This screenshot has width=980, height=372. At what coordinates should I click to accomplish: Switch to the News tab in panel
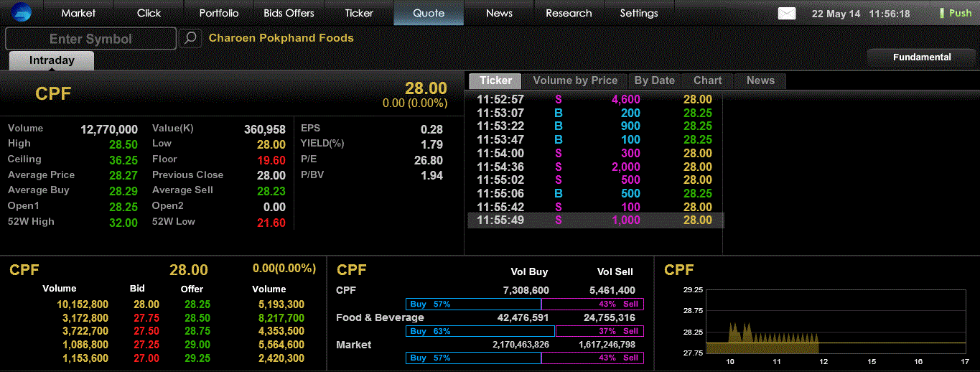760,80
